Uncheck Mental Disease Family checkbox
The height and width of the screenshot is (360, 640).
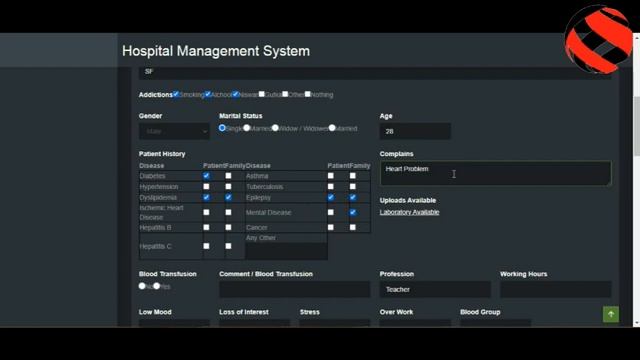[x=353, y=212]
